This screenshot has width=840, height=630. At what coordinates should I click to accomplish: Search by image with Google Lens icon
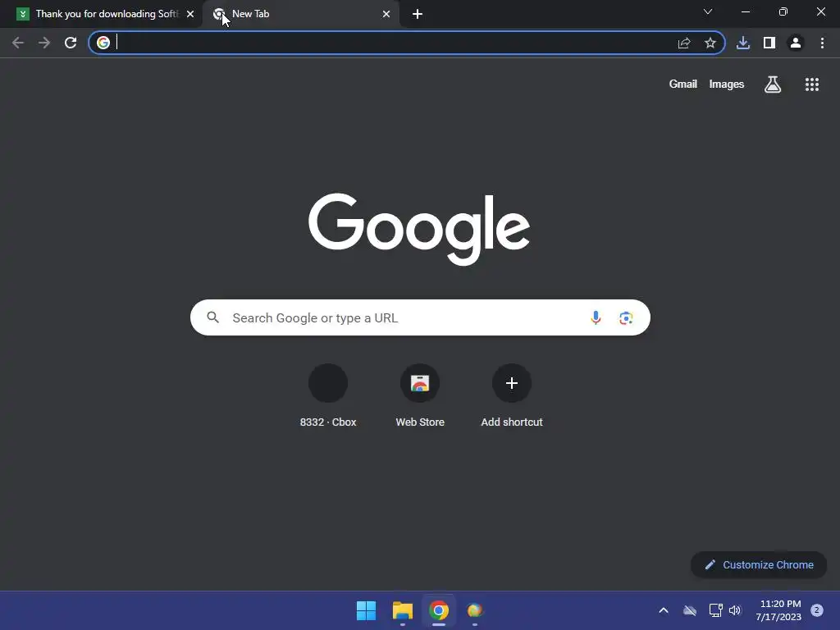(x=626, y=317)
